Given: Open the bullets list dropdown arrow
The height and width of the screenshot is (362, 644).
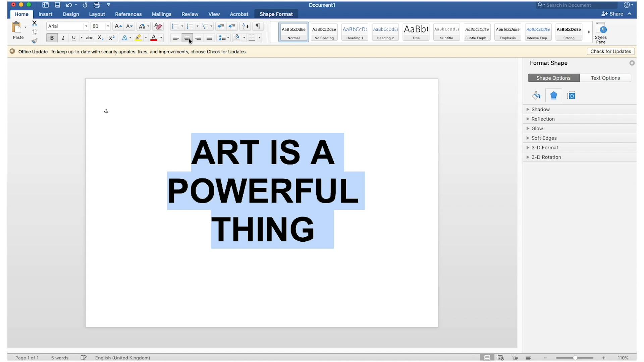Looking at the screenshot, I should point(182,26).
